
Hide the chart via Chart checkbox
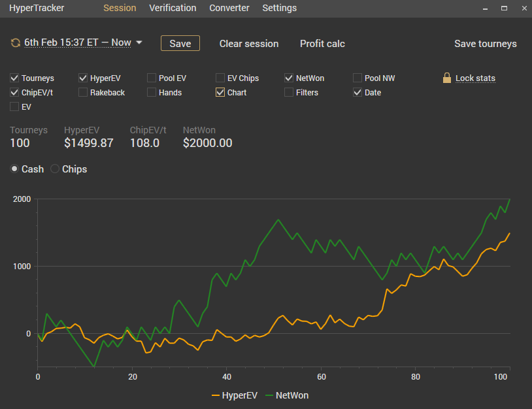coord(220,92)
